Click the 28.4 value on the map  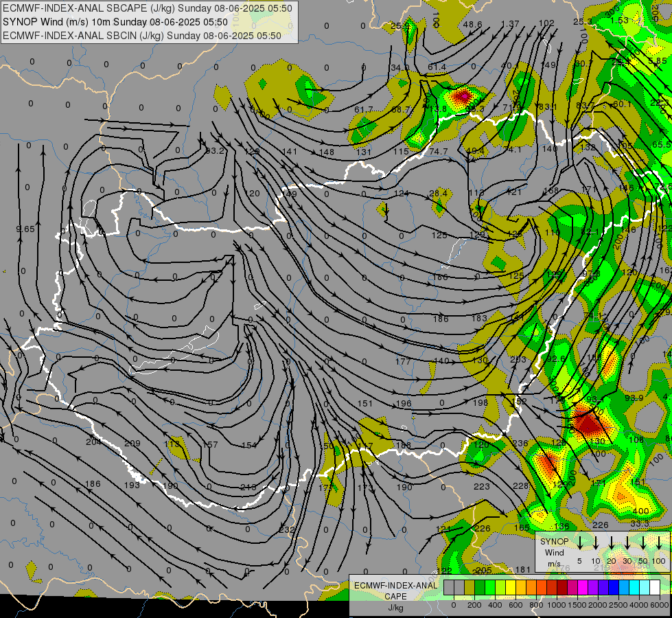(438, 194)
